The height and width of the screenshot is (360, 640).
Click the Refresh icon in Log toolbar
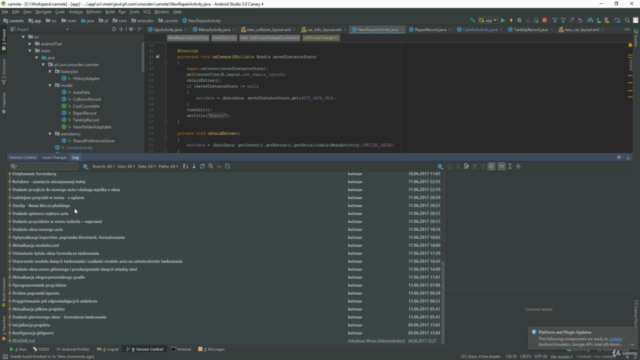202,167
